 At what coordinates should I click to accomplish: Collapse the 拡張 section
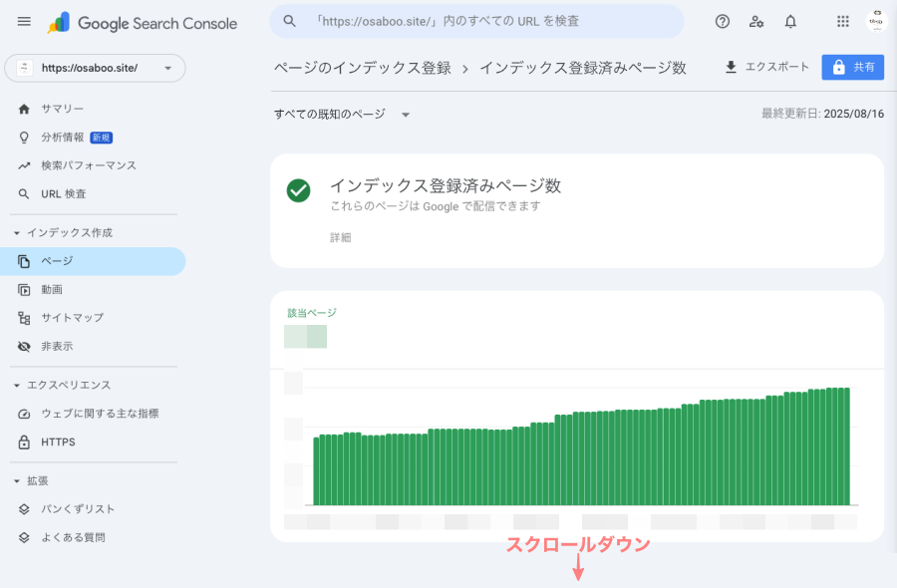pos(32,481)
